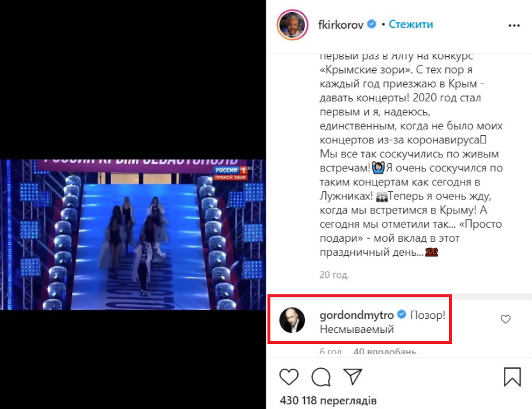Image resolution: width=532 pixels, height=409 pixels.
Task: Click the Россия 1 channel logo in video
Action: coord(231,172)
